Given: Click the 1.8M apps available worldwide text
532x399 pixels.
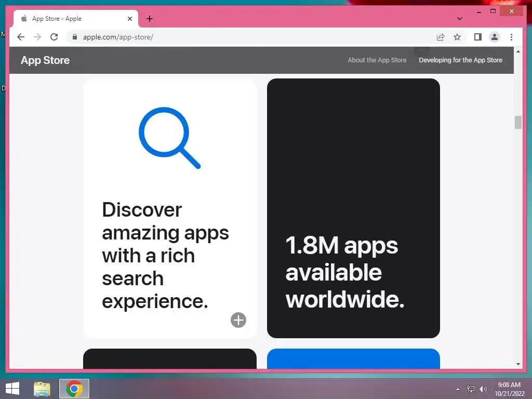Looking at the screenshot, I should 345,272.
